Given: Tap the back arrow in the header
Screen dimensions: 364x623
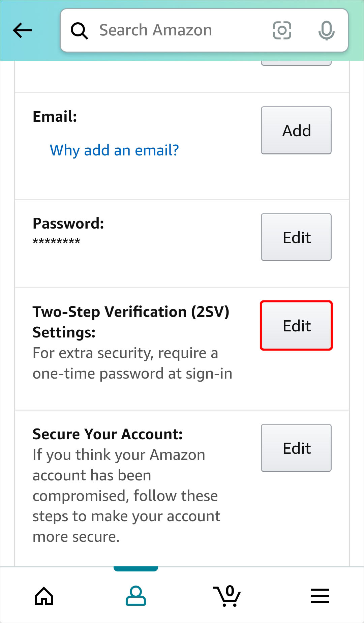Looking at the screenshot, I should pos(22,30).
